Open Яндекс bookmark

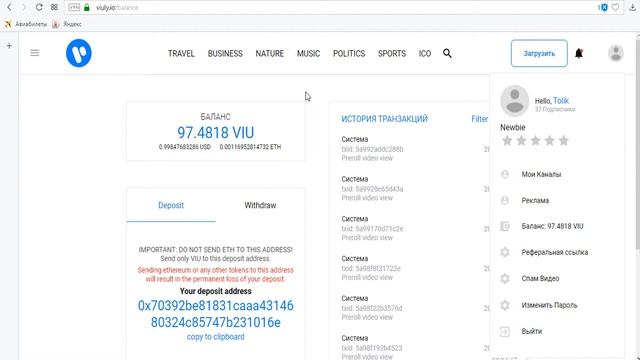click(67, 24)
